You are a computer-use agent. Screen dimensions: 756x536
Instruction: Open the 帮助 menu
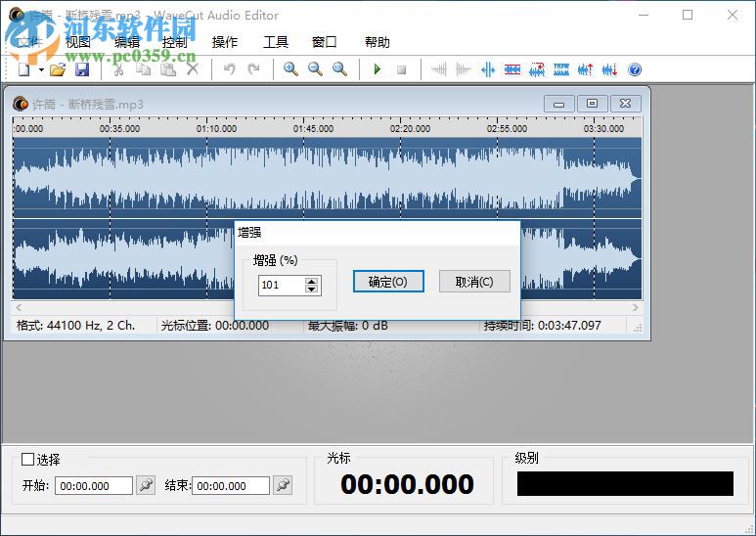coord(378,42)
